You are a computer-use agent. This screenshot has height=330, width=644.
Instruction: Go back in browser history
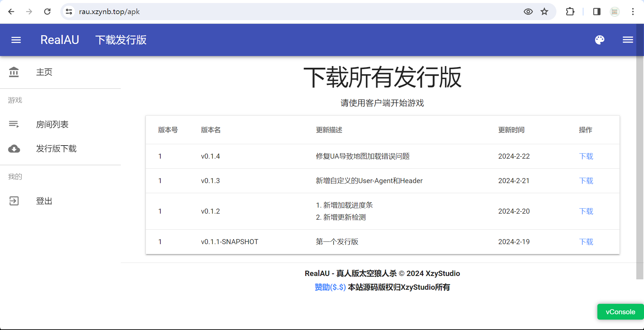11,12
